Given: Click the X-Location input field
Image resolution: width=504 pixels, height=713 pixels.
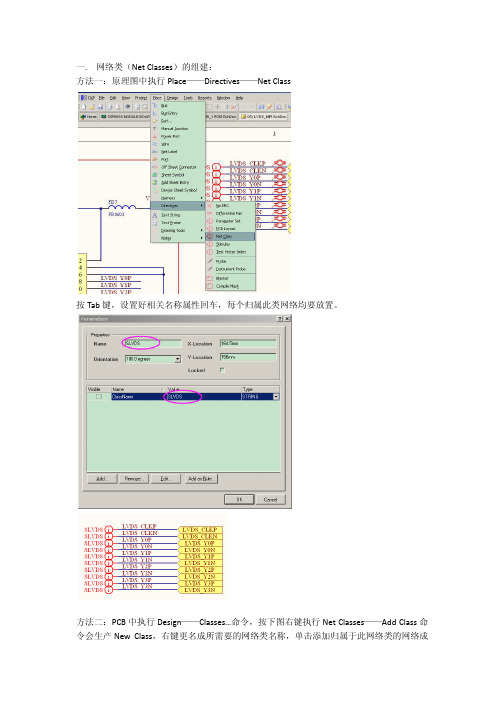Looking at the screenshot, I should tap(248, 343).
